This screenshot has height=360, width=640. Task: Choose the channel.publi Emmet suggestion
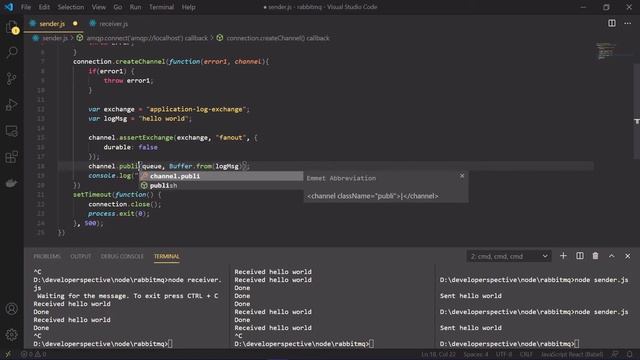click(x=221, y=176)
